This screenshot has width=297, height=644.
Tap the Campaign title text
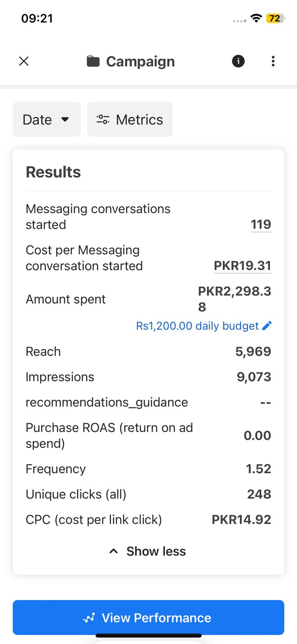[140, 62]
